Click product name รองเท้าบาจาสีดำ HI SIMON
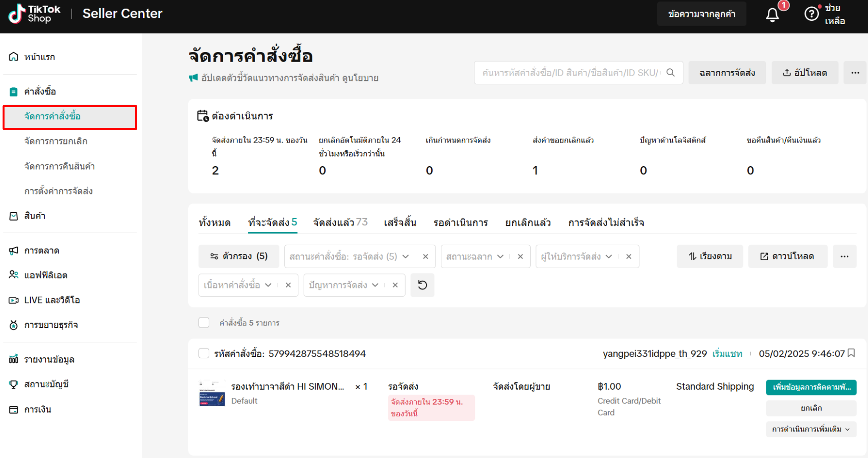This screenshot has height=458, width=868. coord(288,387)
